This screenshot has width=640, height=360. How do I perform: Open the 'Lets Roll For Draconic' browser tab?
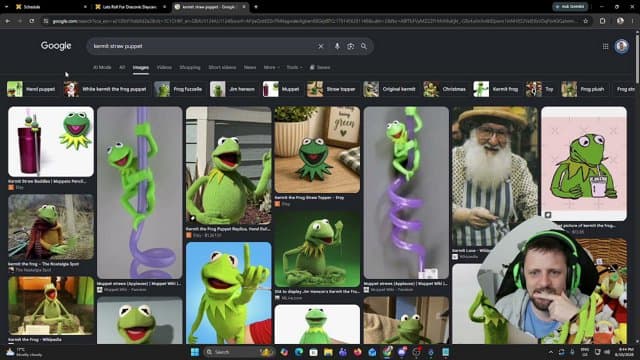(x=130, y=7)
